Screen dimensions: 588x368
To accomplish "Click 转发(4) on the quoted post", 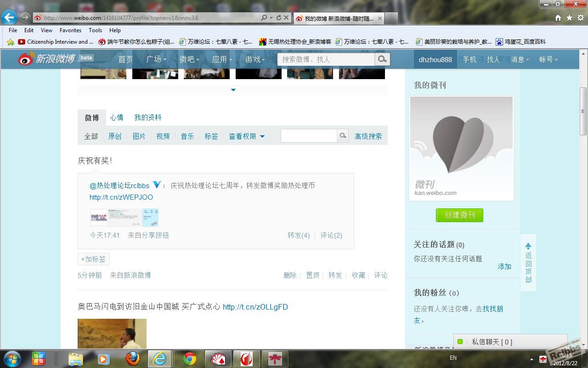I will pos(299,235).
